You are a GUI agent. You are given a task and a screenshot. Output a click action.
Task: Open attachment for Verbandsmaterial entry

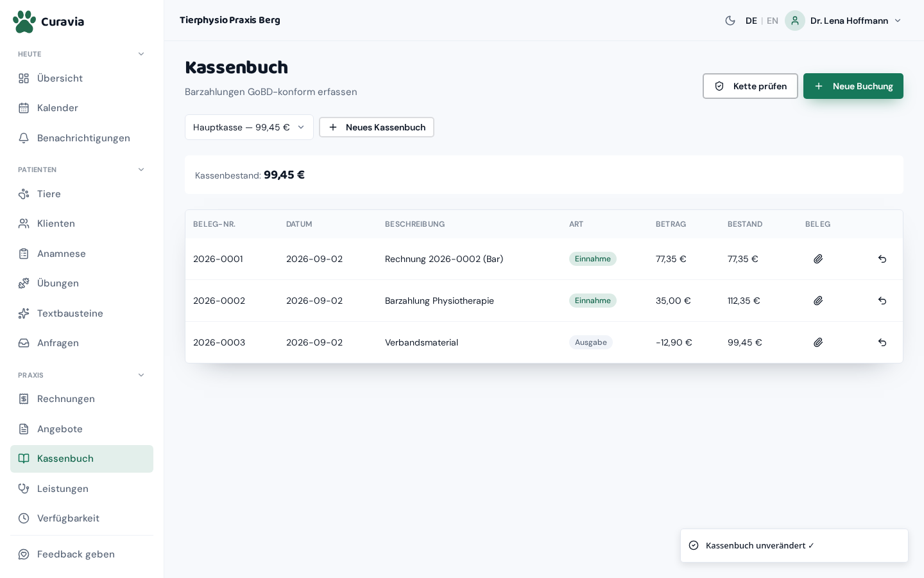pos(818,342)
